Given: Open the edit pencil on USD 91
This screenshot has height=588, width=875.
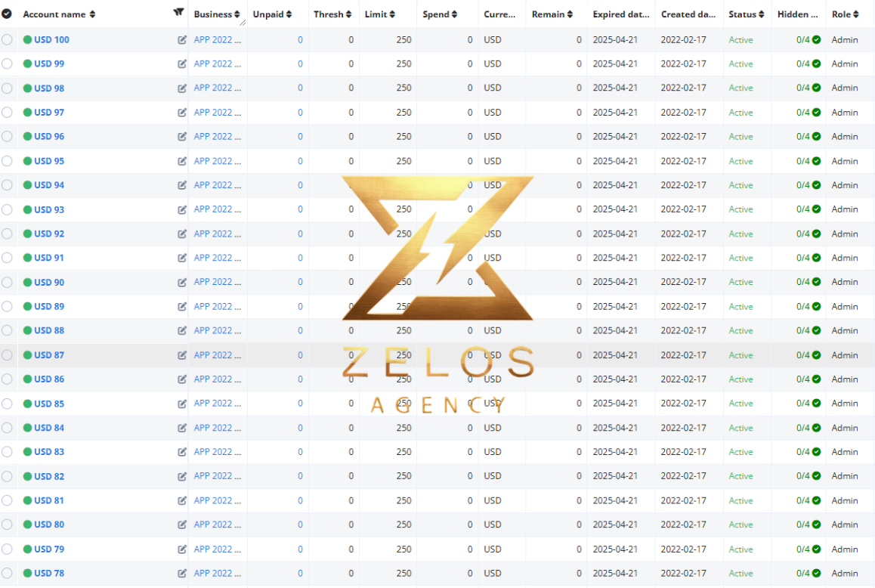Looking at the screenshot, I should tap(182, 258).
